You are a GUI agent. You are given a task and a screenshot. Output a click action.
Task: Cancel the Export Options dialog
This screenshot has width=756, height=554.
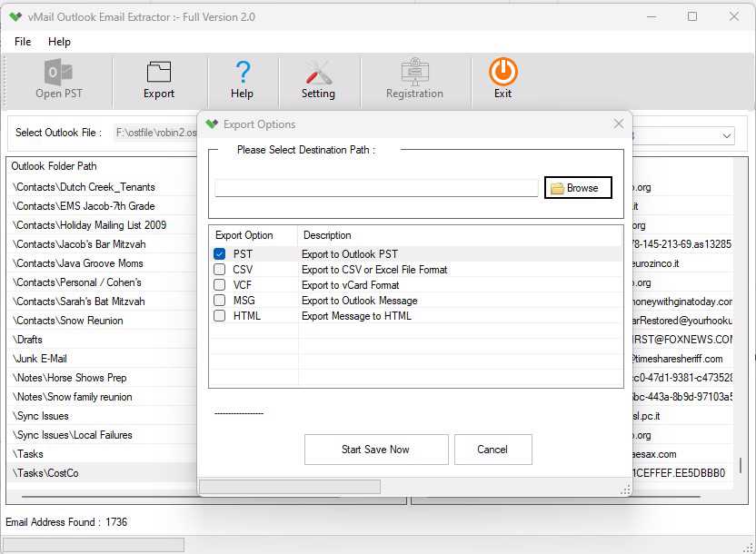[492, 450]
